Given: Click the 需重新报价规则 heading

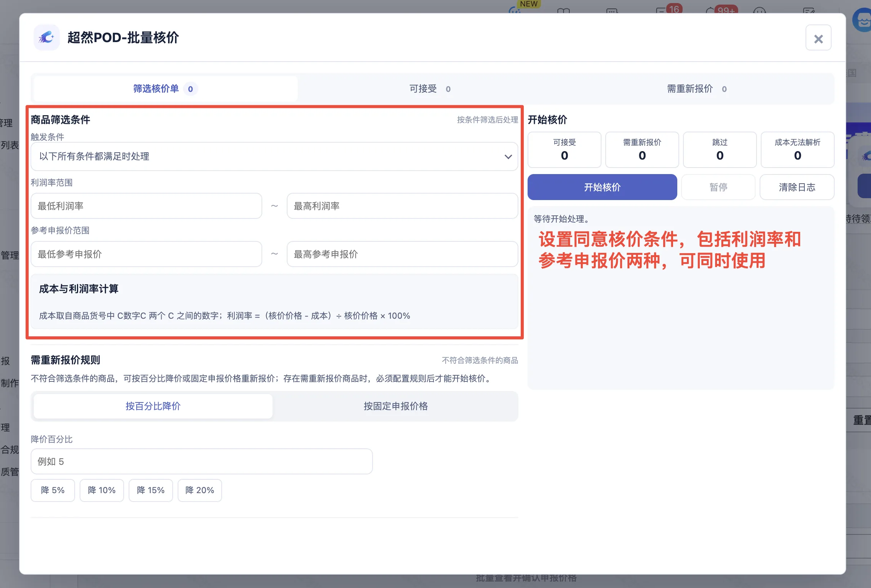Looking at the screenshot, I should coord(65,360).
